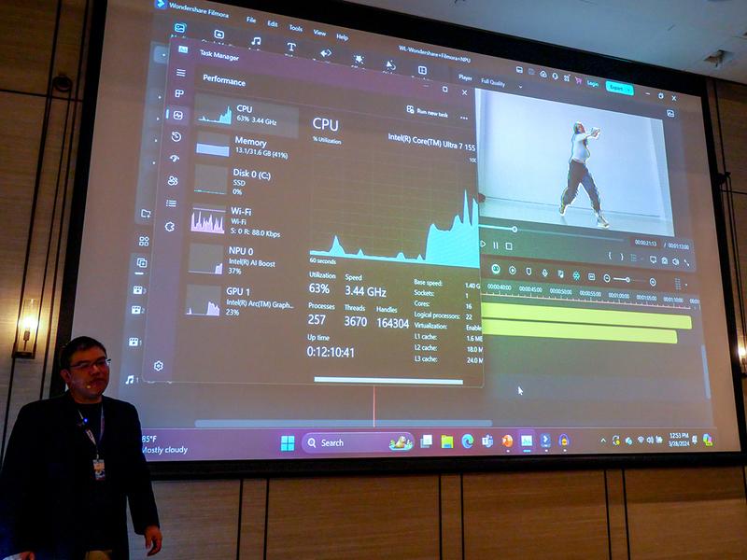747x560 pixels.
Task: Set mark-out point with right brace
Action: click(x=622, y=258)
